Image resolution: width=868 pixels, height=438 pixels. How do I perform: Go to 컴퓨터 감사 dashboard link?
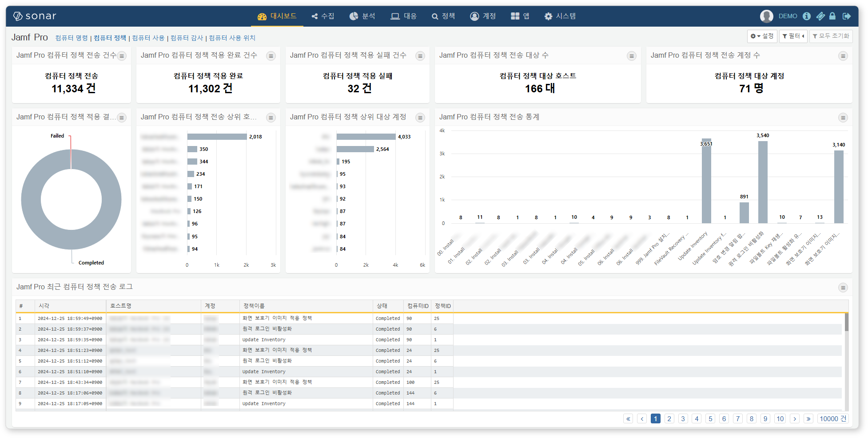(x=187, y=38)
